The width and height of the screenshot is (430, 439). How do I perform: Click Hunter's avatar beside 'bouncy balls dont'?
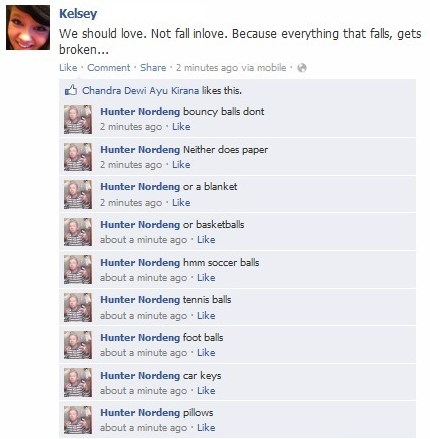[78, 119]
